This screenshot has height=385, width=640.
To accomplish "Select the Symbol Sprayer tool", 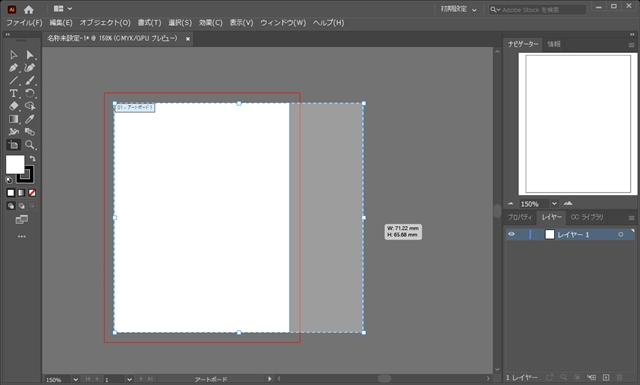I will (13, 132).
